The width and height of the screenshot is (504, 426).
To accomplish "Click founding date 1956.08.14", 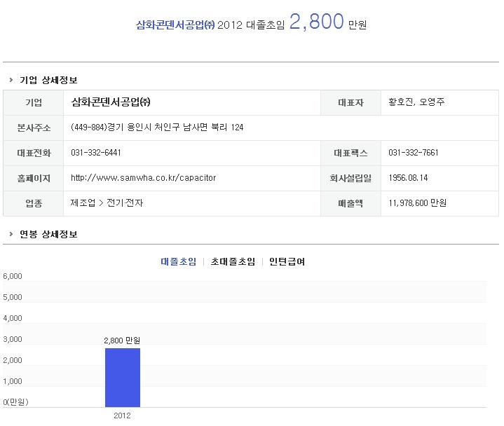I will 408,178.
